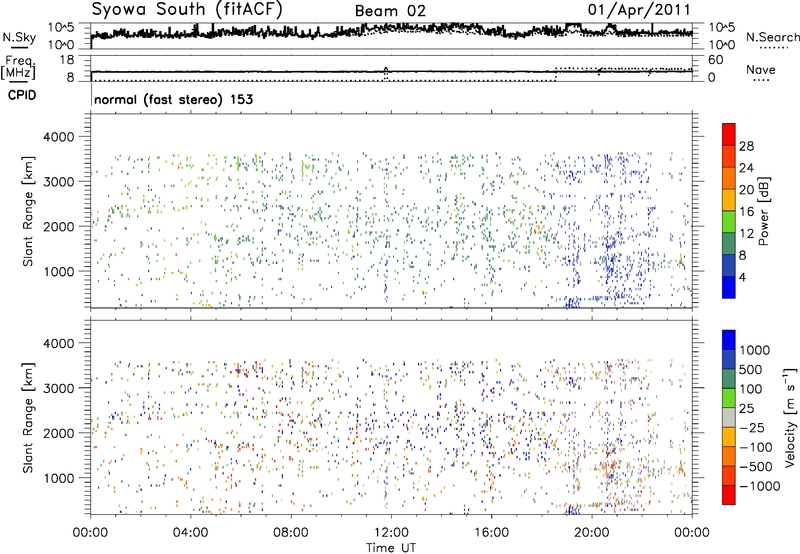Click the "2000" tick of the velocity panel
Viewport: 800px width, 554px height.
(59, 433)
